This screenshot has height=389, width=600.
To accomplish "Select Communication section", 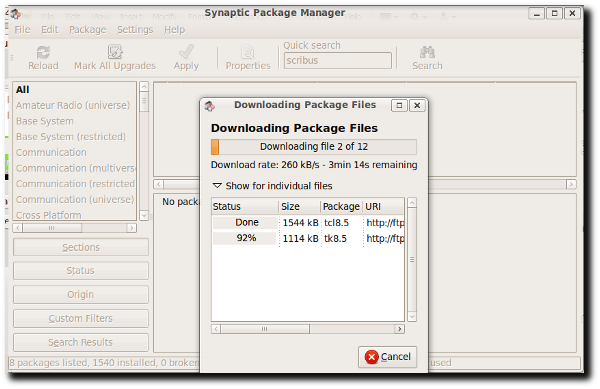I will [x=75, y=152].
